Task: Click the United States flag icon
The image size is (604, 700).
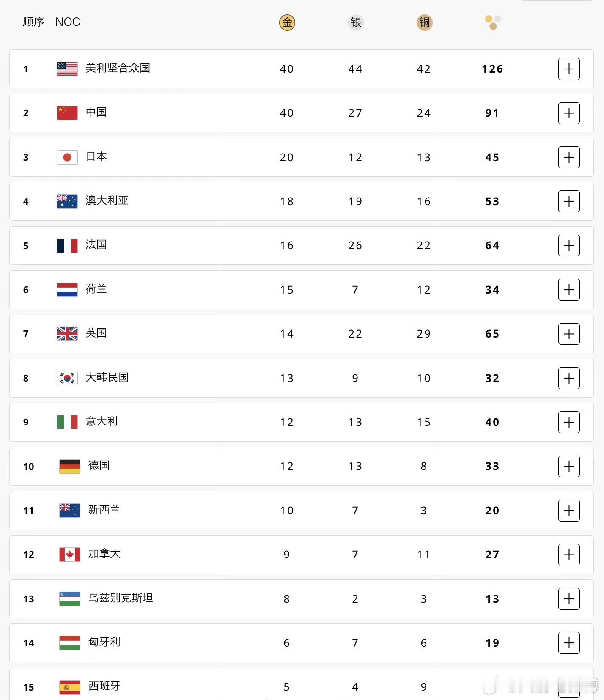Action: tap(67, 69)
